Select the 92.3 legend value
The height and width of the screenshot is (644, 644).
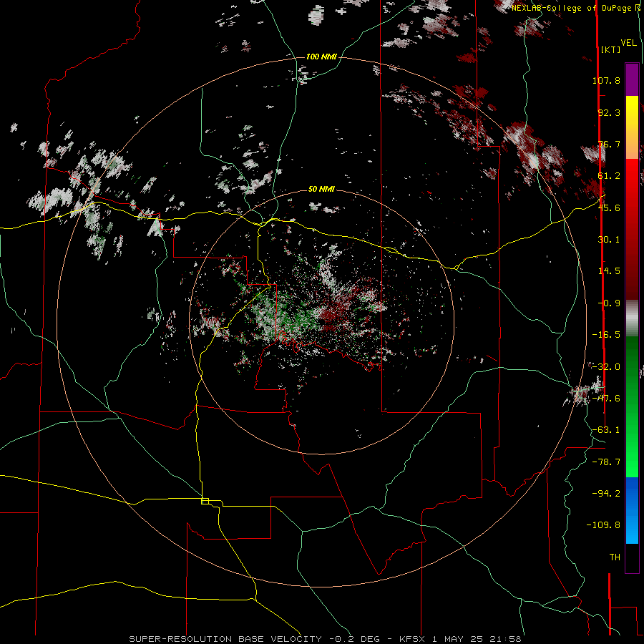click(609, 112)
